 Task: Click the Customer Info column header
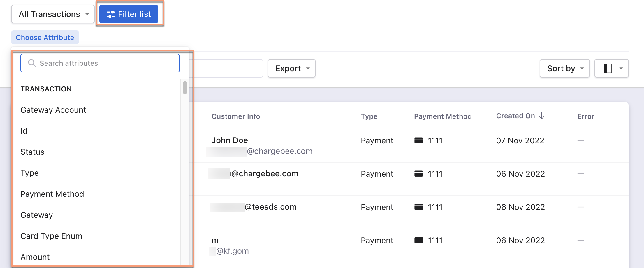click(236, 116)
